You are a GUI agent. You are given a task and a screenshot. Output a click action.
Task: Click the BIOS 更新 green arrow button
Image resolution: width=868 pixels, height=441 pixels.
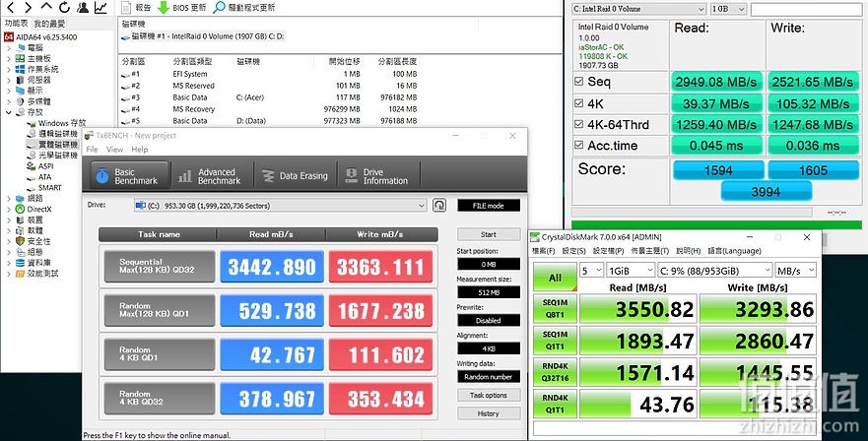click(182, 7)
